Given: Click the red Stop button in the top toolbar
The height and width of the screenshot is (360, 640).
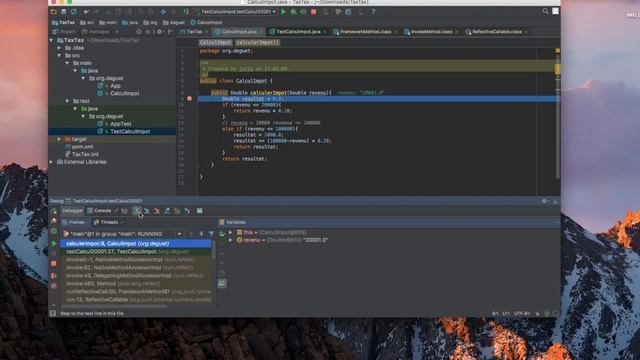Looking at the screenshot, I should coord(313,12).
